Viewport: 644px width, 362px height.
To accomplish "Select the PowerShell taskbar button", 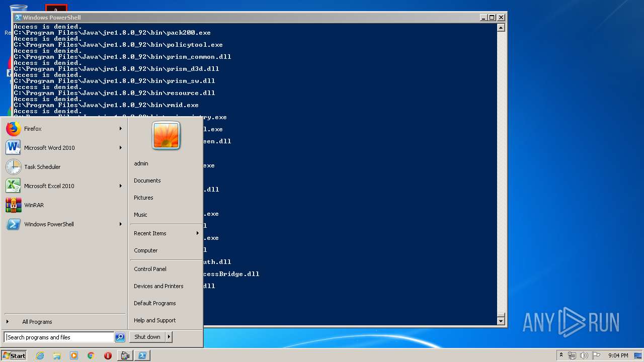I will (x=142, y=355).
